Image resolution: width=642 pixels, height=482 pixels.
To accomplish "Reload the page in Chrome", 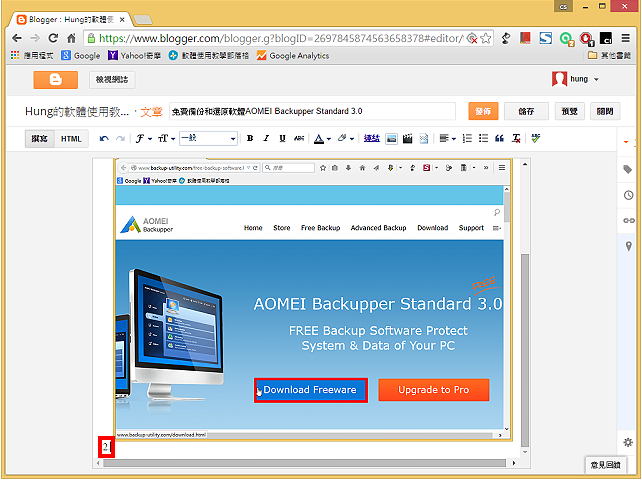I will (x=53, y=38).
